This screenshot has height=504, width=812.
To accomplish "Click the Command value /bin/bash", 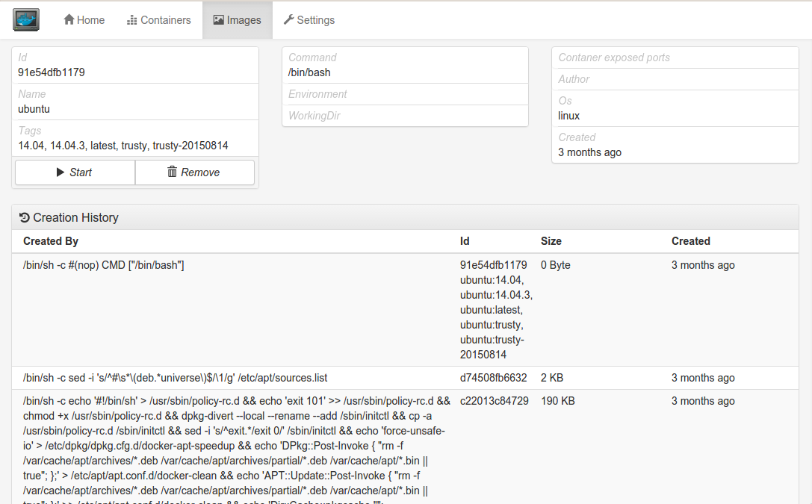I will (x=309, y=72).
